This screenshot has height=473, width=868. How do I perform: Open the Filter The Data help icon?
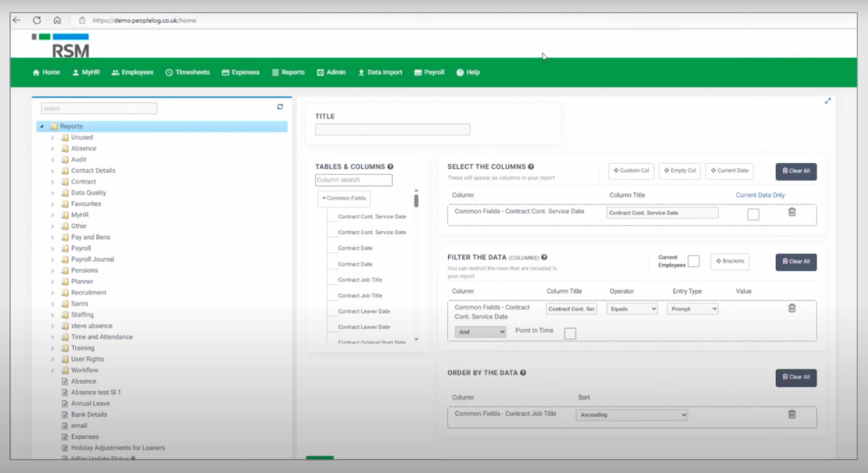click(544, 258)
